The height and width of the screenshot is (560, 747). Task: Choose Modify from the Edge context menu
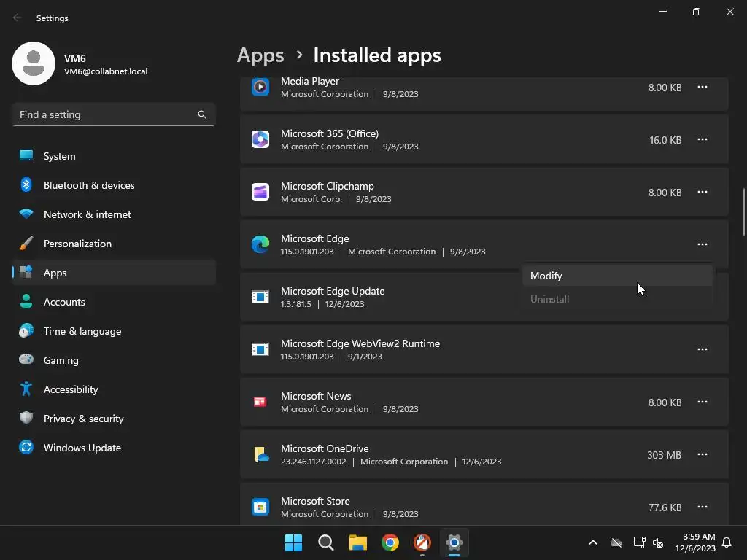(546, 276)
